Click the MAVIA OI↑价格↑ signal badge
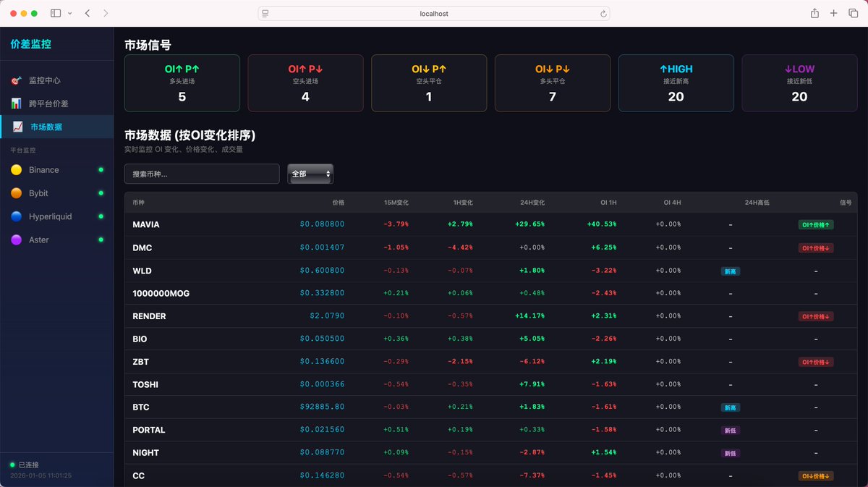Viewport: 868px width, 487px height. click(x=816, y=224)
